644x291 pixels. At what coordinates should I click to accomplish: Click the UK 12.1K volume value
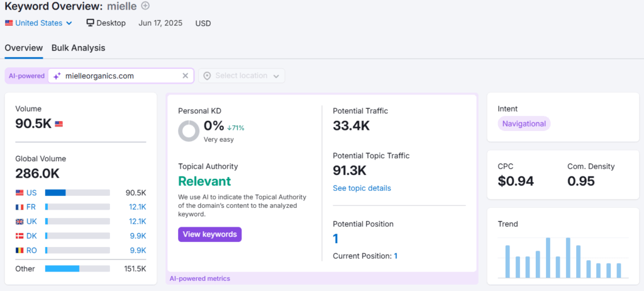coord(138,222)
